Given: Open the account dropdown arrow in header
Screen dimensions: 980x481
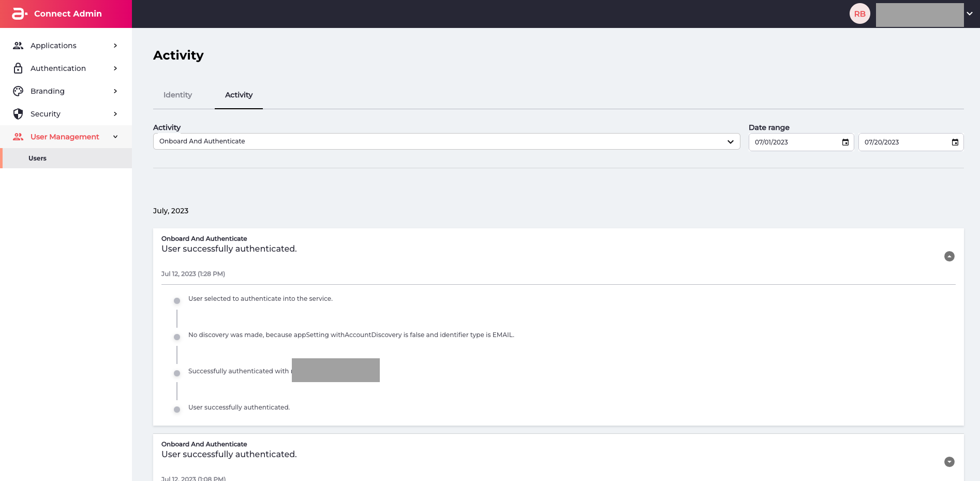Looking at the screenshot, I should point(970,14).
